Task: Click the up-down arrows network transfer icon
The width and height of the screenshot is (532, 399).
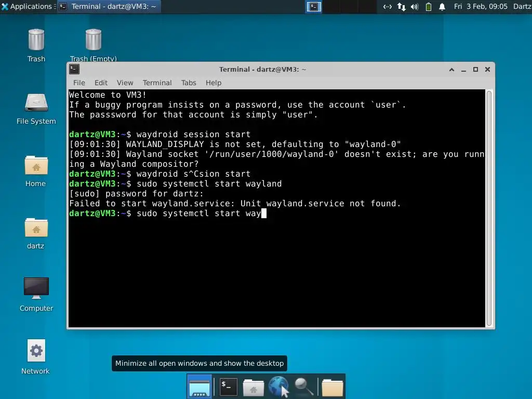Action: click(402, 6)
